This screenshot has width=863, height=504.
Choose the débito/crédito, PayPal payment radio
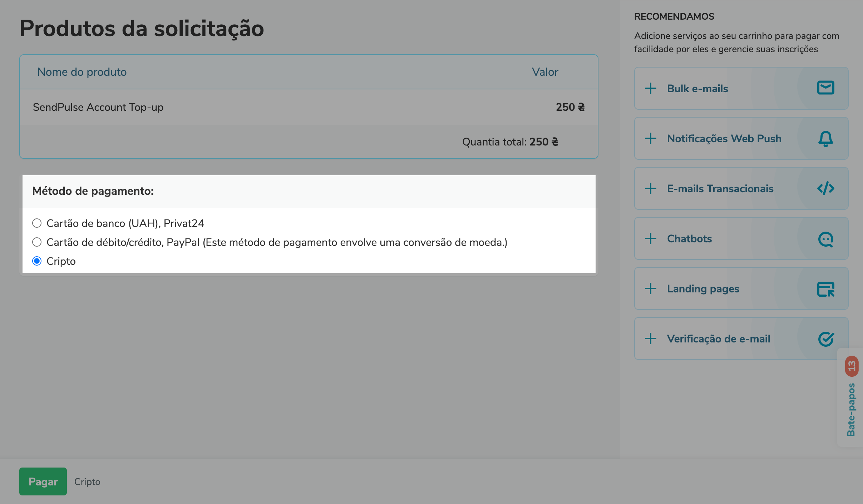pos(37,242)
